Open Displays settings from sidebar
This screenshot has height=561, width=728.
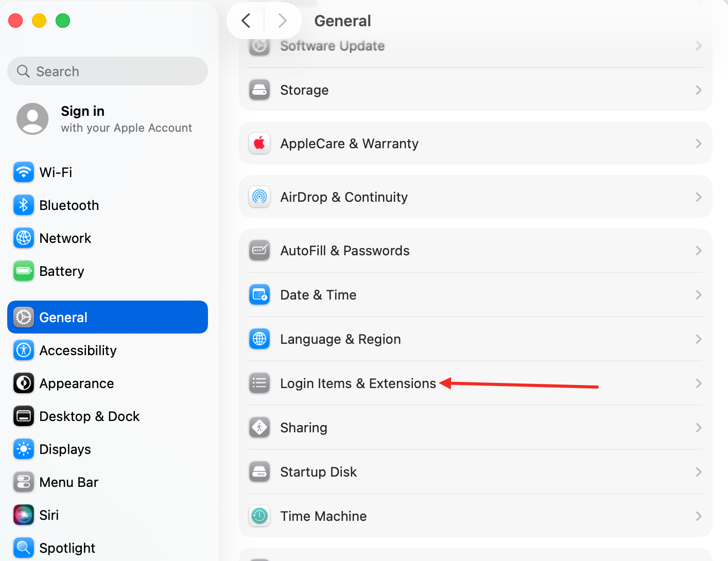click(108, 449)
